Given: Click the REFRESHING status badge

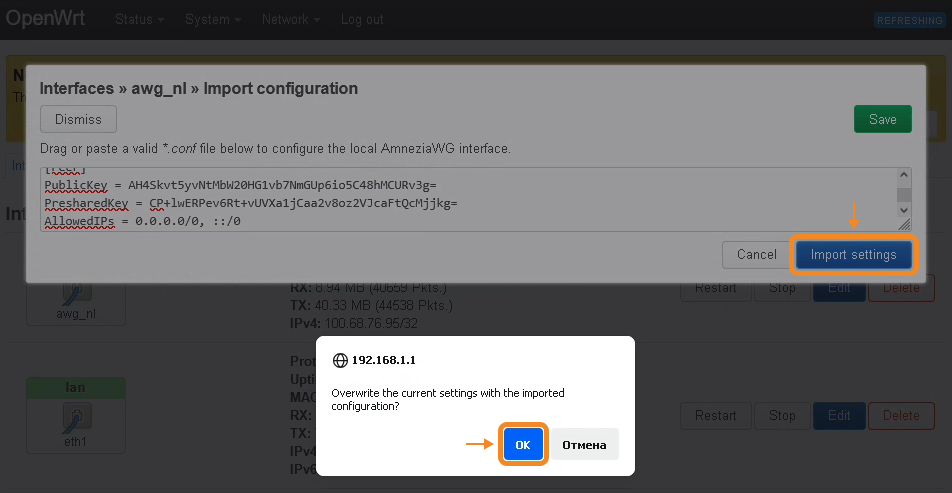Looking at the screenshot, I should coord(908,21).
